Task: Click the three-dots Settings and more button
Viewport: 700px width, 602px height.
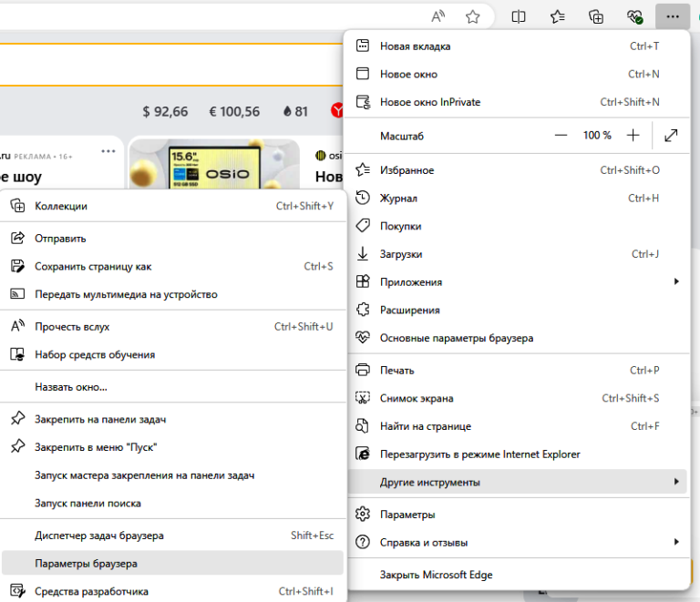Action: coord(673,17)
